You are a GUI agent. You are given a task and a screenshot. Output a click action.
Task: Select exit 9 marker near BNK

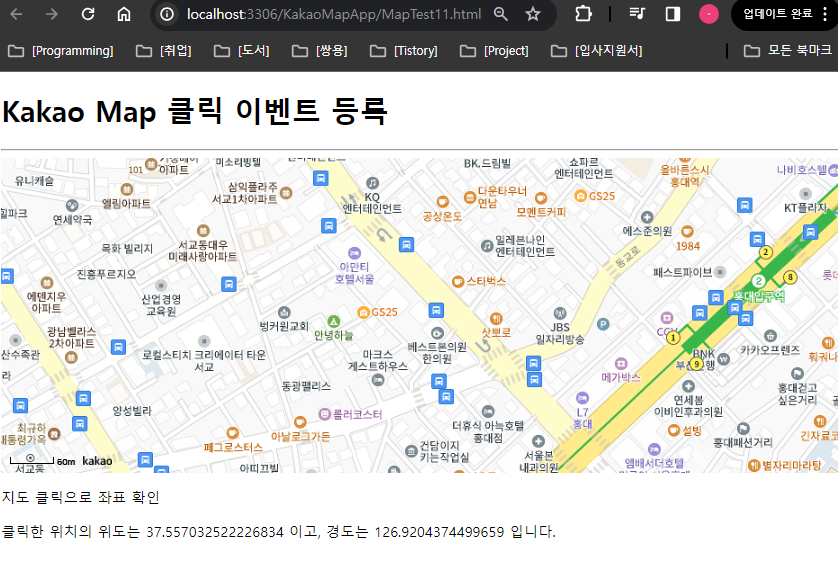coord(696,364)
